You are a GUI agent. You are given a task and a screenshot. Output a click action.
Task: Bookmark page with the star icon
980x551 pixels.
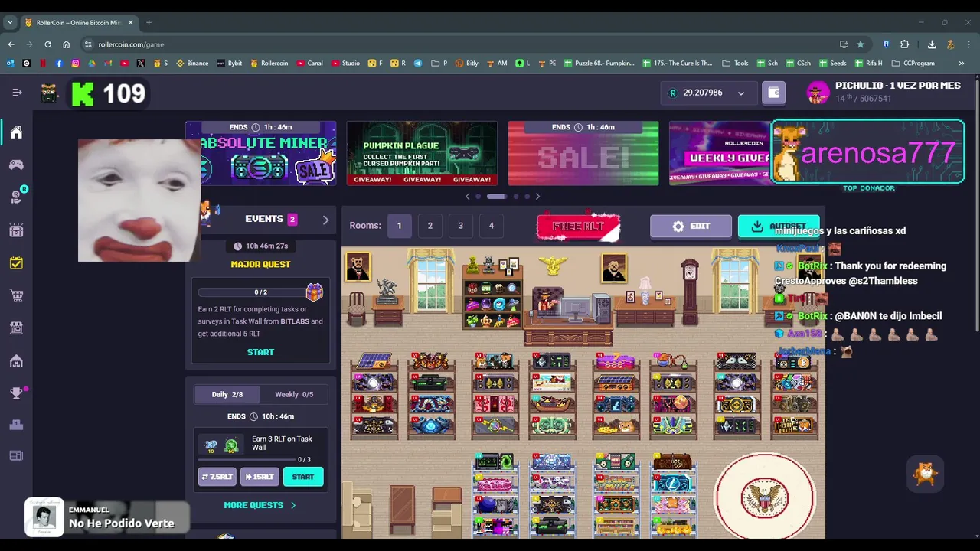(861, 44)
